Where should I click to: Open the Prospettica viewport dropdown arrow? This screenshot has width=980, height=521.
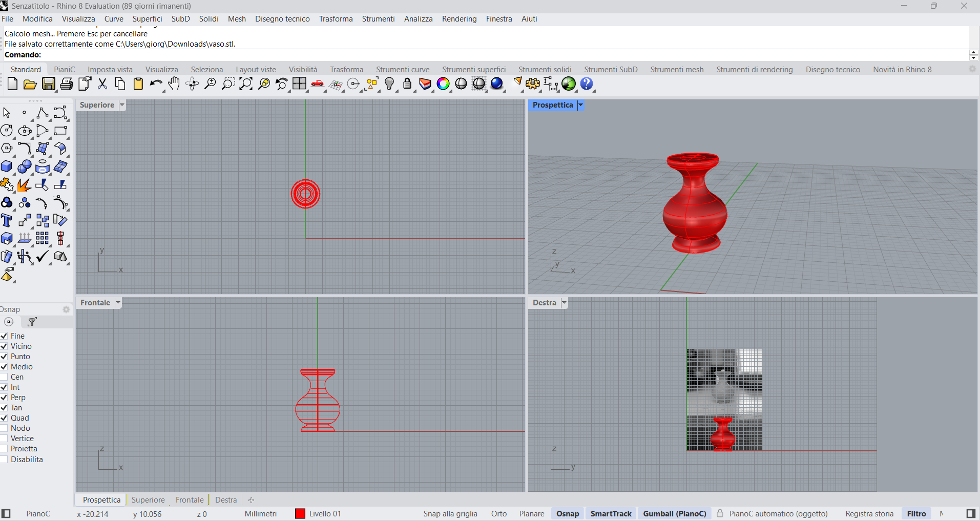click(x=580, y=105)
